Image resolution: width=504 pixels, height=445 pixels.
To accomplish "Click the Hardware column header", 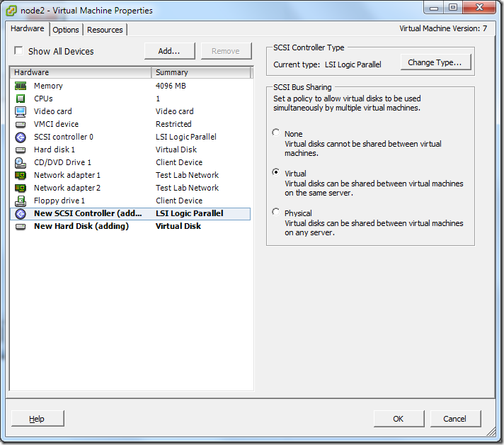I will coord(81,72).
